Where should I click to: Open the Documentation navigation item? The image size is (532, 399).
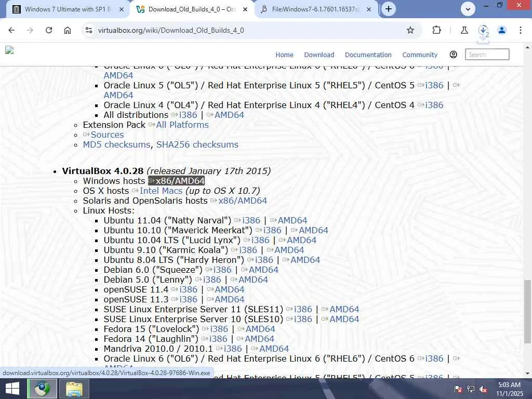coord(368,55)
